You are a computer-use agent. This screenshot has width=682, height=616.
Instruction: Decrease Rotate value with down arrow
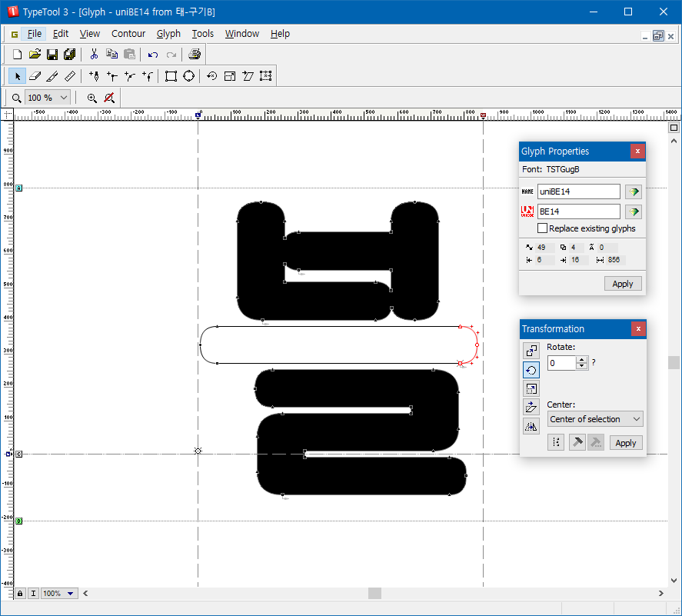pyautogui.click(x=581, y=366)
